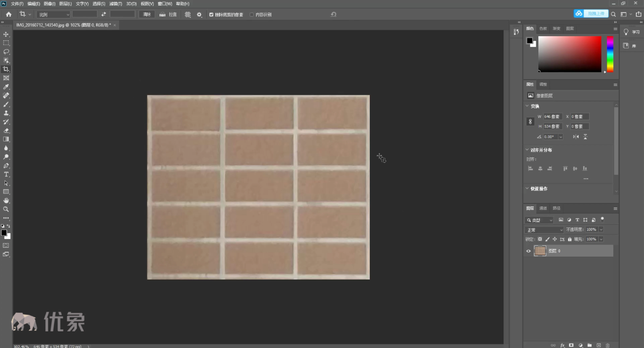The image size is (644, 348).
Task: Choose the Hand tool
Action: 6,200
